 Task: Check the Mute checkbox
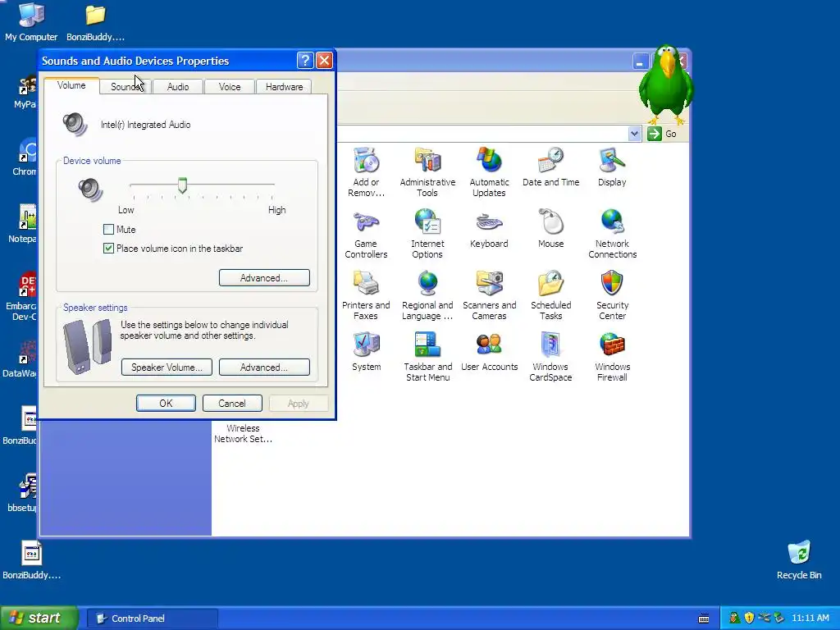[108, 230]
